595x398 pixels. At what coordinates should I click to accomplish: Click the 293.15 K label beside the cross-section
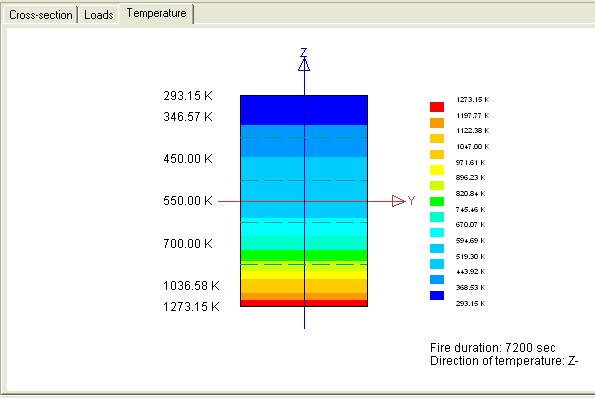point(188,96)
